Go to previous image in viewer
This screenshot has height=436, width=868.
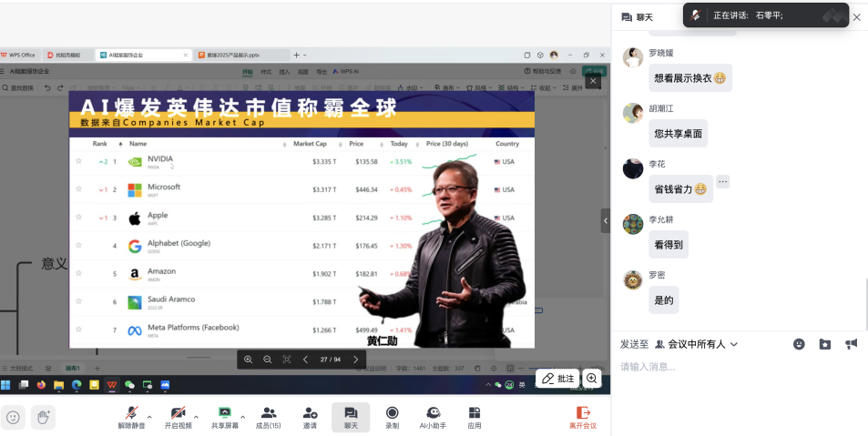tap(305, 360)
